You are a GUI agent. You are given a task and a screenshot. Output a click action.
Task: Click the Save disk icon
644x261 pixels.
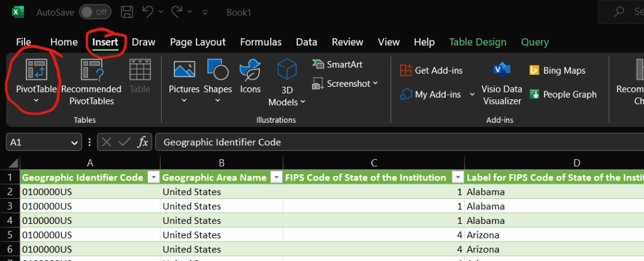[x=127, y=12]
